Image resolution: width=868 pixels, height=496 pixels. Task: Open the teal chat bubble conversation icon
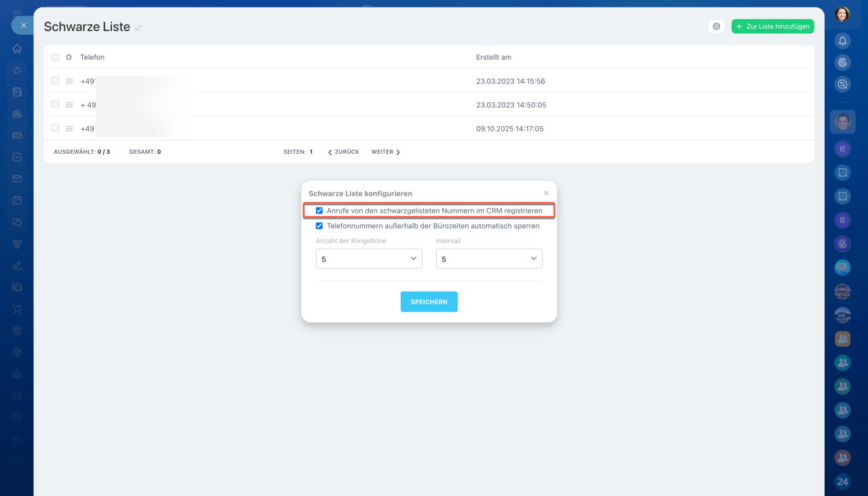pos(842,267)
